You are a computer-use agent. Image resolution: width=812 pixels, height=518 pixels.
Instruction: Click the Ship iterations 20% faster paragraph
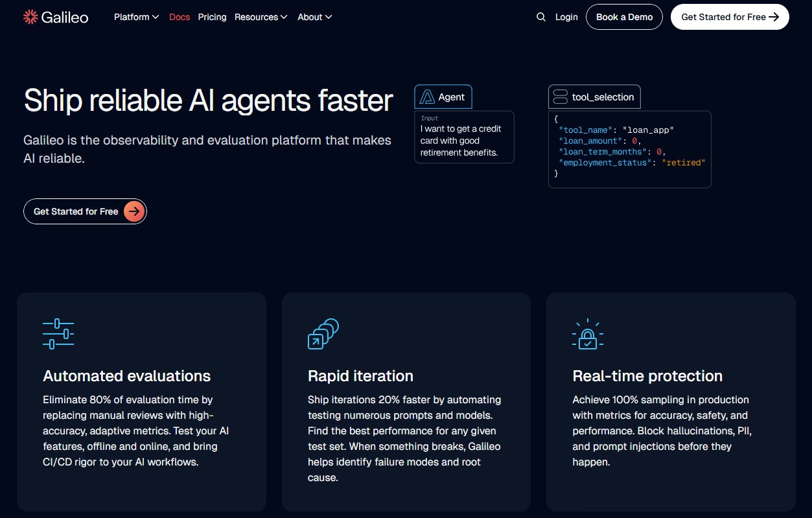click(x=404, y=439)
